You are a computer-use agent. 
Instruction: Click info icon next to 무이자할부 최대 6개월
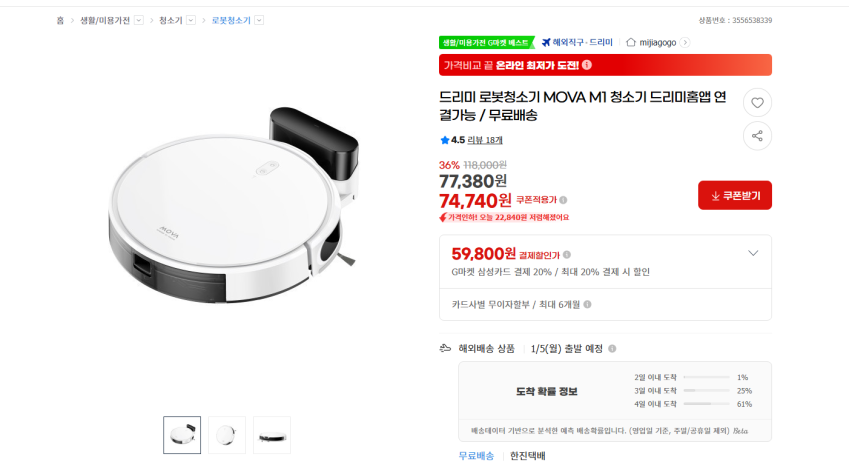click(587, 304)
